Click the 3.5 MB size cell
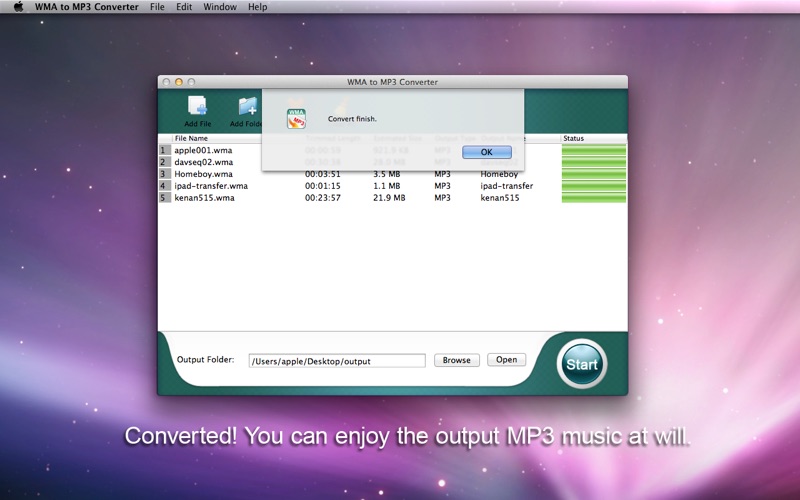This screenshot has height=500, width=800. pyautogui.click(x=387, y=174)
